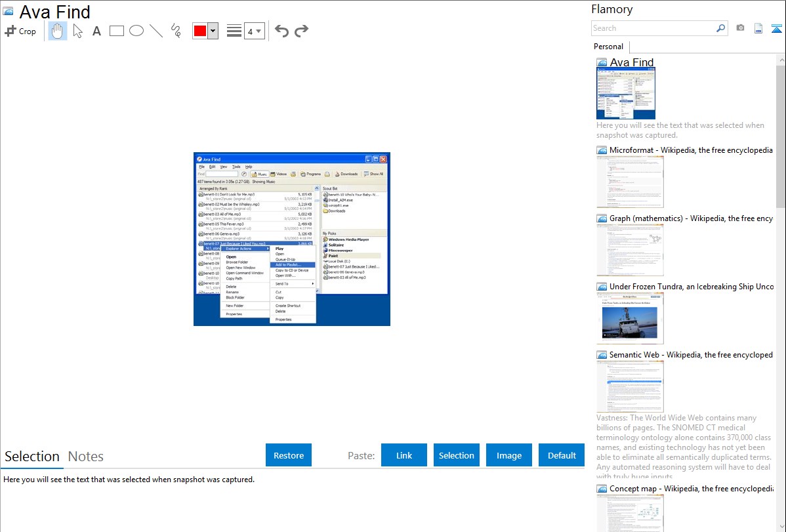Open the Graph (mathematics) snapshot thumbnail
786x532 pixels.
point(630,250)
